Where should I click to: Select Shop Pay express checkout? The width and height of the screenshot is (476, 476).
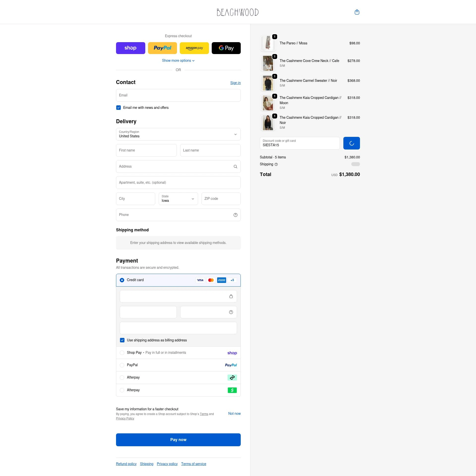tap(130, 48)
